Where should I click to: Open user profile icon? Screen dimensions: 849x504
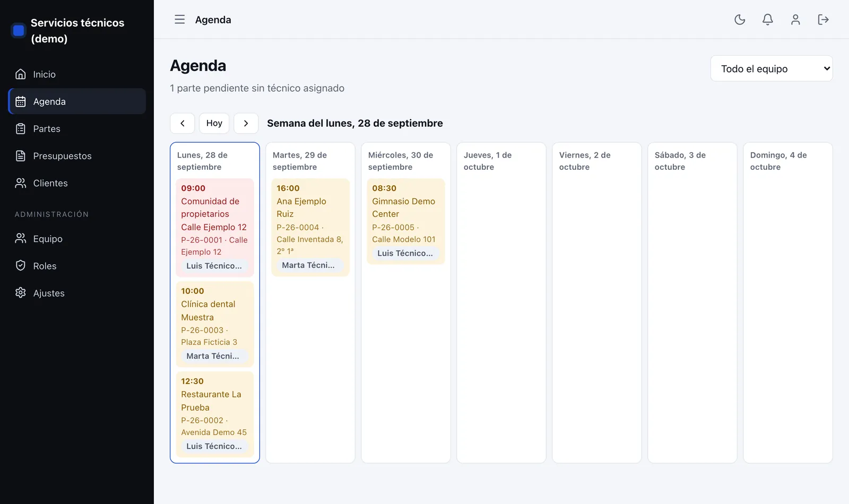tap(795, 20)
